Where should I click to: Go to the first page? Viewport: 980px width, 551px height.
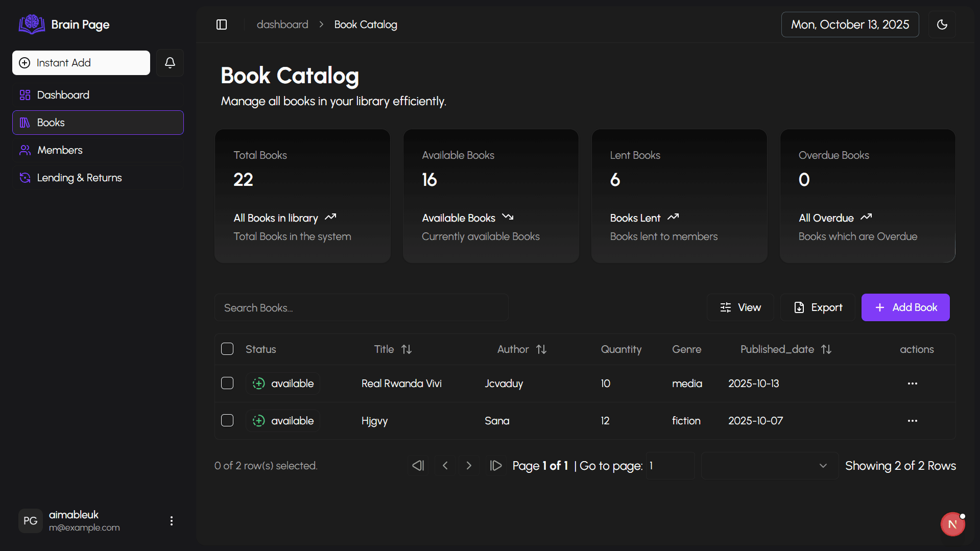click(418, 466)
